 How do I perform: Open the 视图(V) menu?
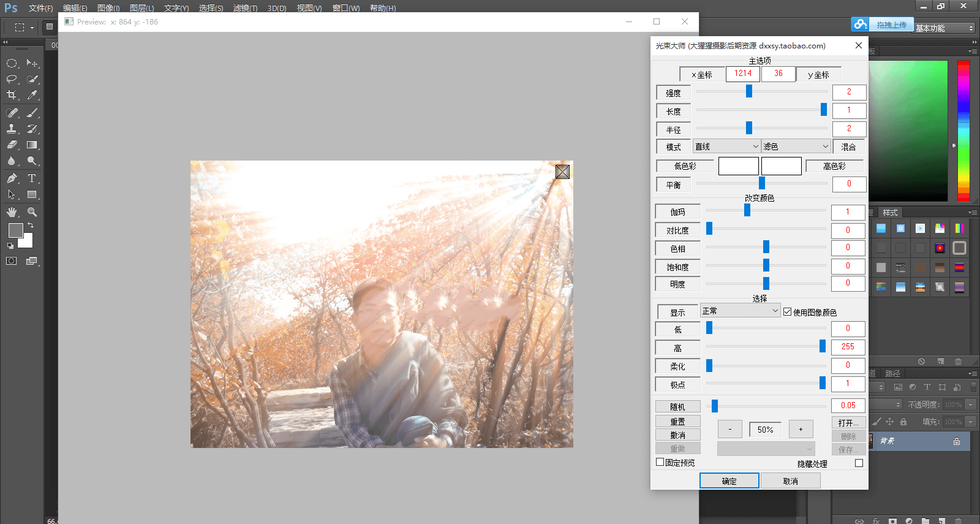(309, 8)
